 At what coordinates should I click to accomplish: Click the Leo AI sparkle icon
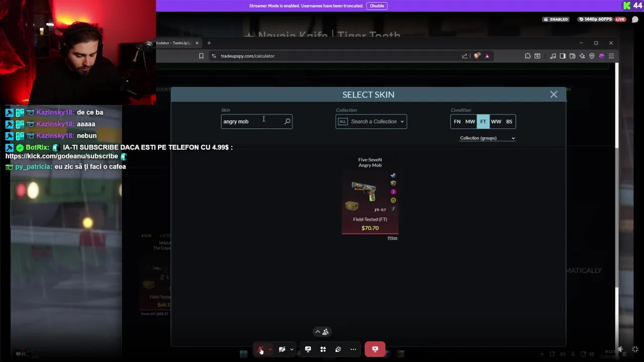582,56
